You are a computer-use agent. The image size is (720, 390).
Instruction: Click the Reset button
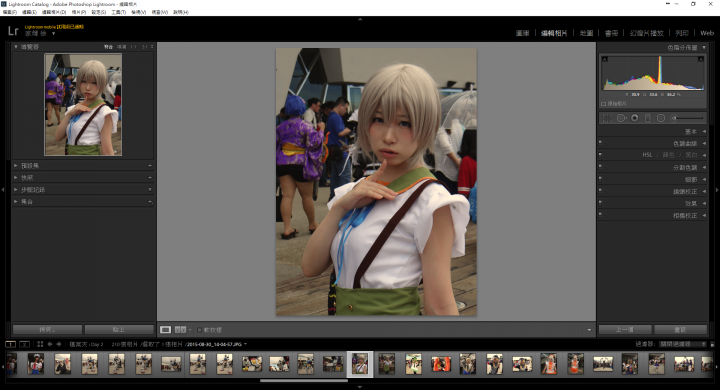(680, 329)
